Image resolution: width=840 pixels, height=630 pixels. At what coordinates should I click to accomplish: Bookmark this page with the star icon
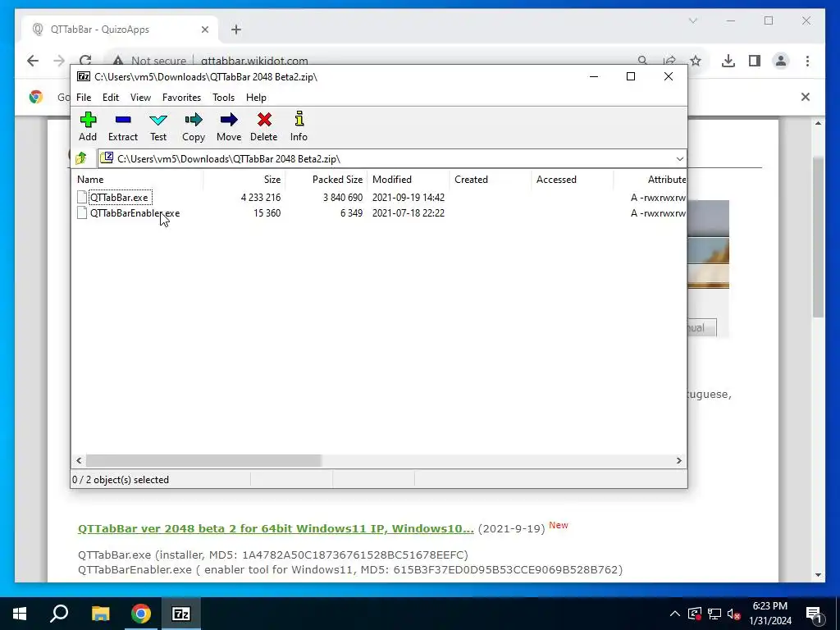click(x=696, y=61)
